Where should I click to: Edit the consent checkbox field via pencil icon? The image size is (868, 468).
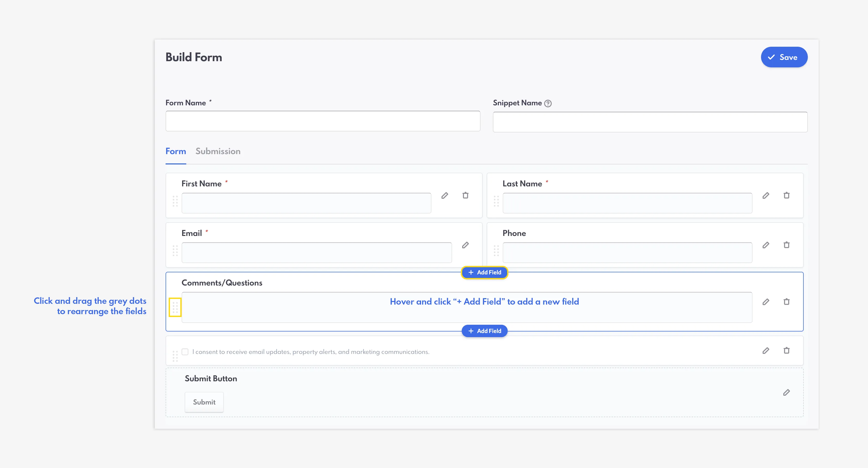(766, 351)
